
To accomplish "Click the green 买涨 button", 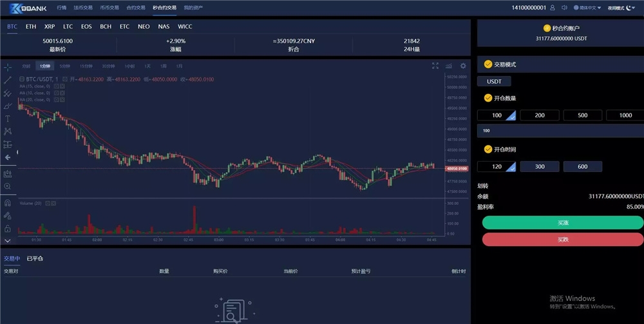I will (562, 222).
